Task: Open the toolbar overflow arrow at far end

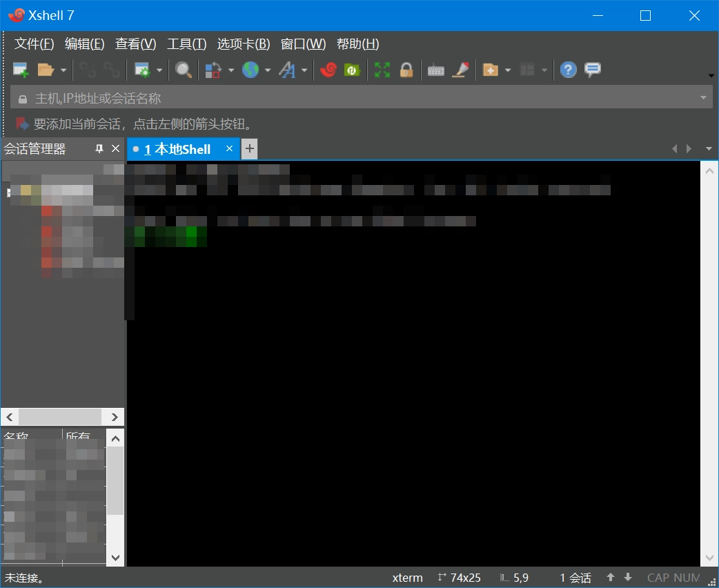Action: click(x=711, y=76)
